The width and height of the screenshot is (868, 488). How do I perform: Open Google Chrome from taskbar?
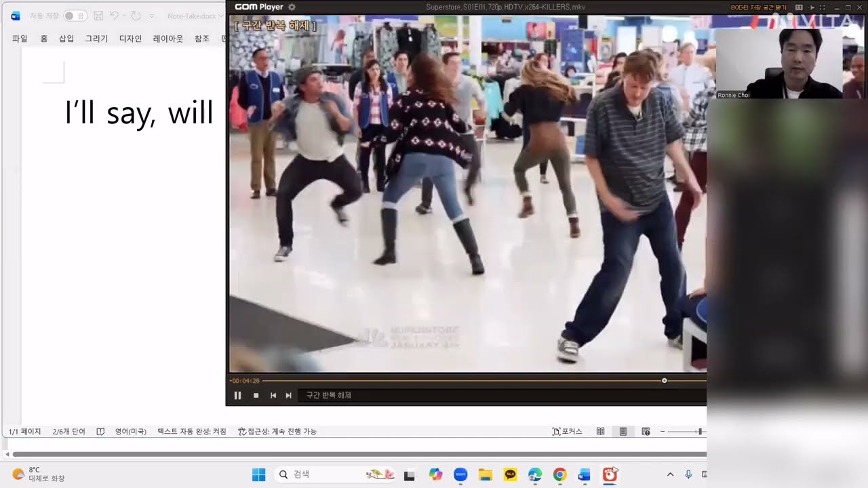[559, 475]
